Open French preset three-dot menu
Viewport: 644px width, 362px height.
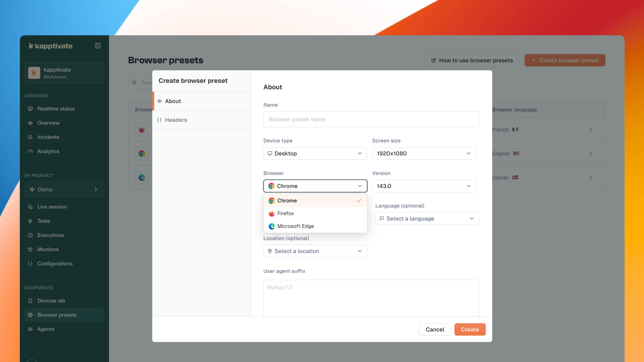click(591, 130)
